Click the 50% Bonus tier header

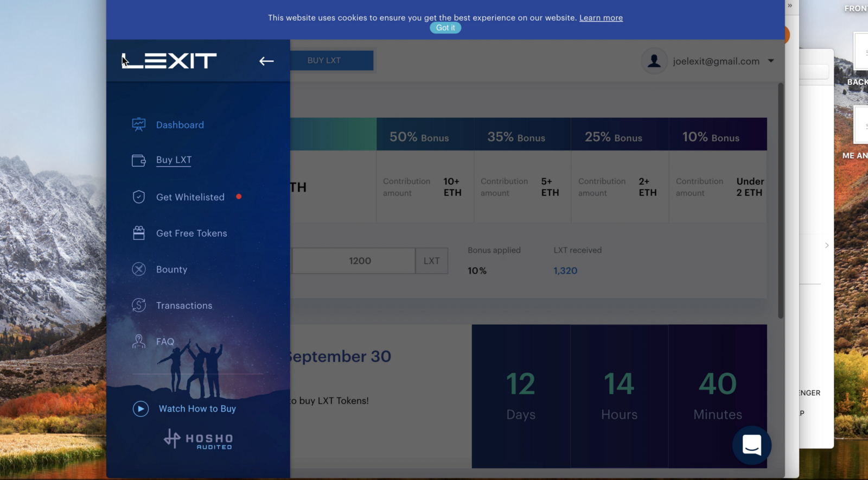click(x=425, y=134)
